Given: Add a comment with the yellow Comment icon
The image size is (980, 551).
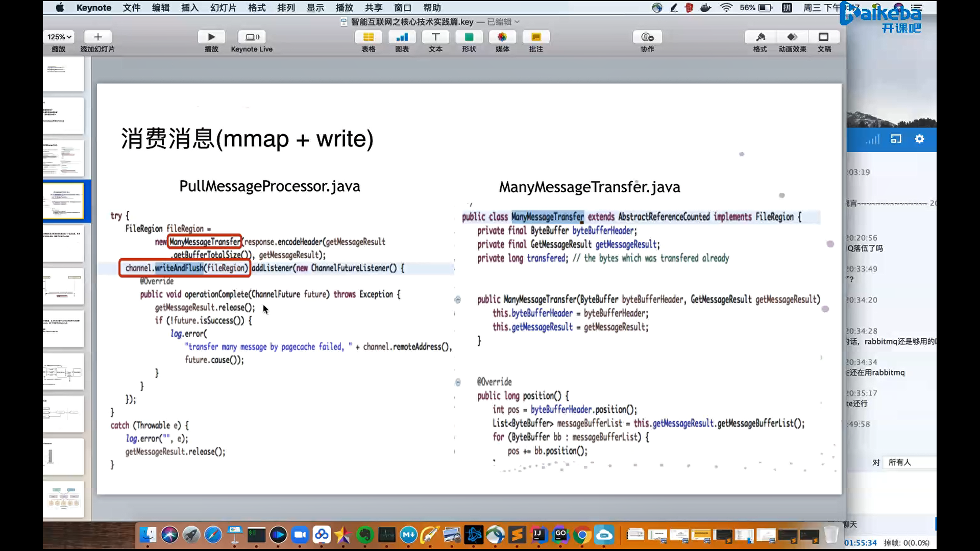Looking at the screenshot, I should click(535, 37).
